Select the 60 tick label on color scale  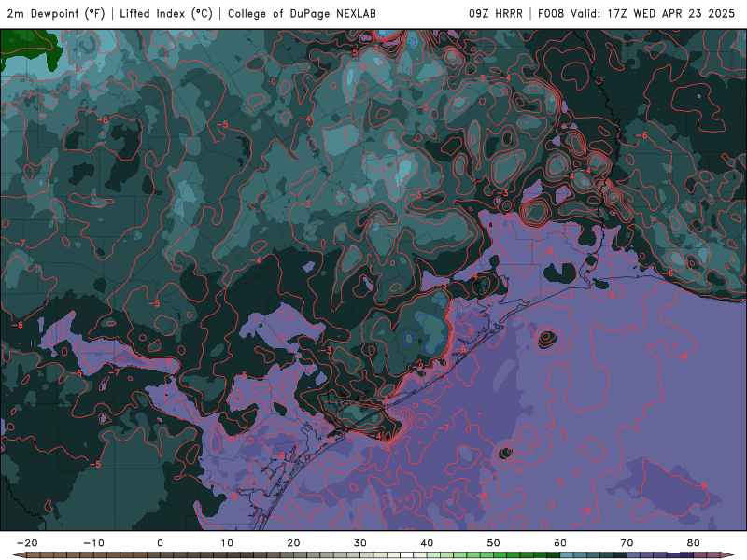(560, 543)
